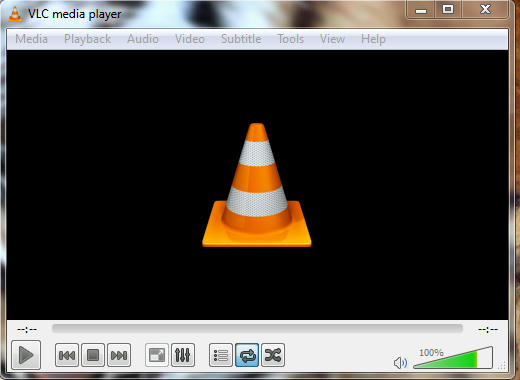Image resolution: width=520 pixels, height=380 pixels.
Task: Expand the Subtitle menu
Action: click(241, 39)
